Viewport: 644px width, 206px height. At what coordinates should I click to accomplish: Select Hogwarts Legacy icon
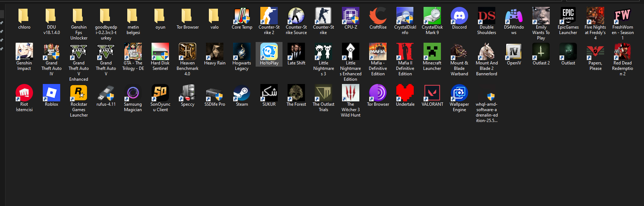click(x=242, y=51)
